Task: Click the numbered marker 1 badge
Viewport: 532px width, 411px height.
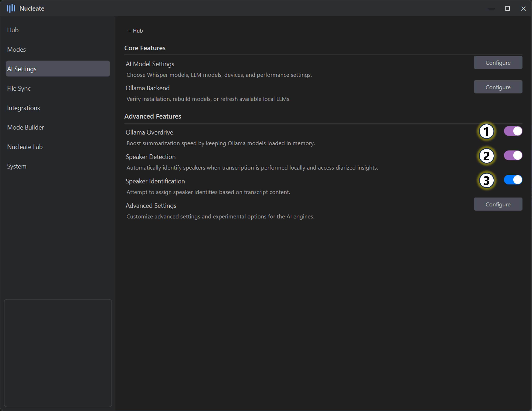Action: coord(486,132)
